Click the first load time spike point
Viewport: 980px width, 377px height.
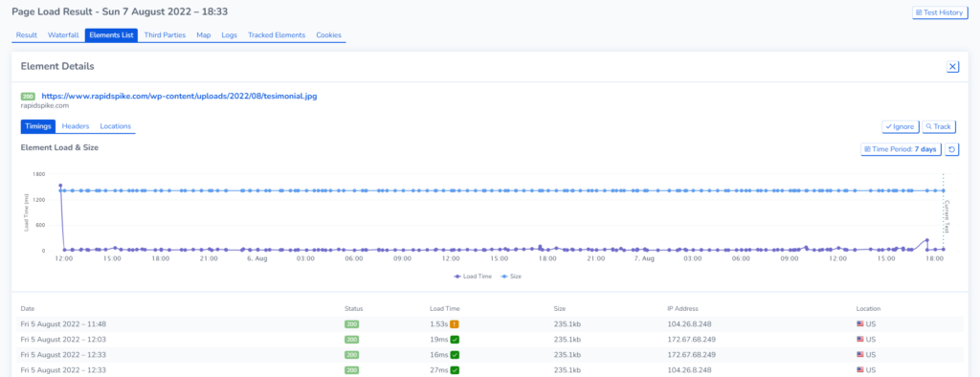(60, 186)
